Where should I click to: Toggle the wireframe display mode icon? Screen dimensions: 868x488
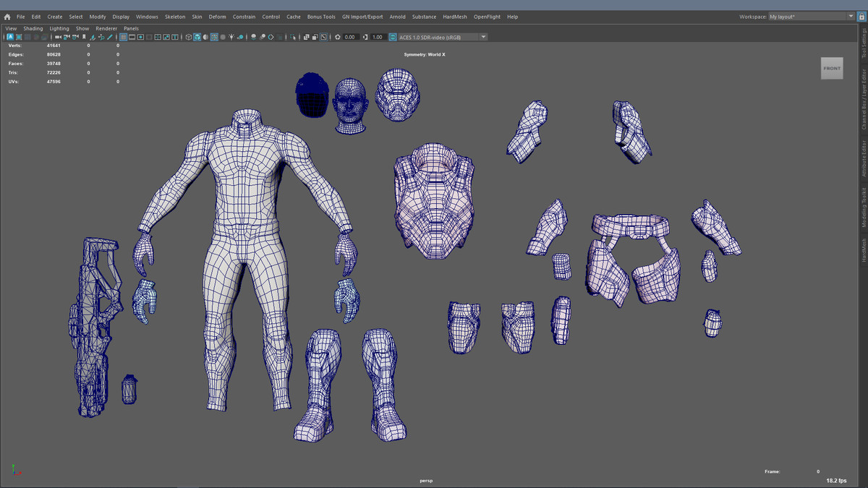190,37
